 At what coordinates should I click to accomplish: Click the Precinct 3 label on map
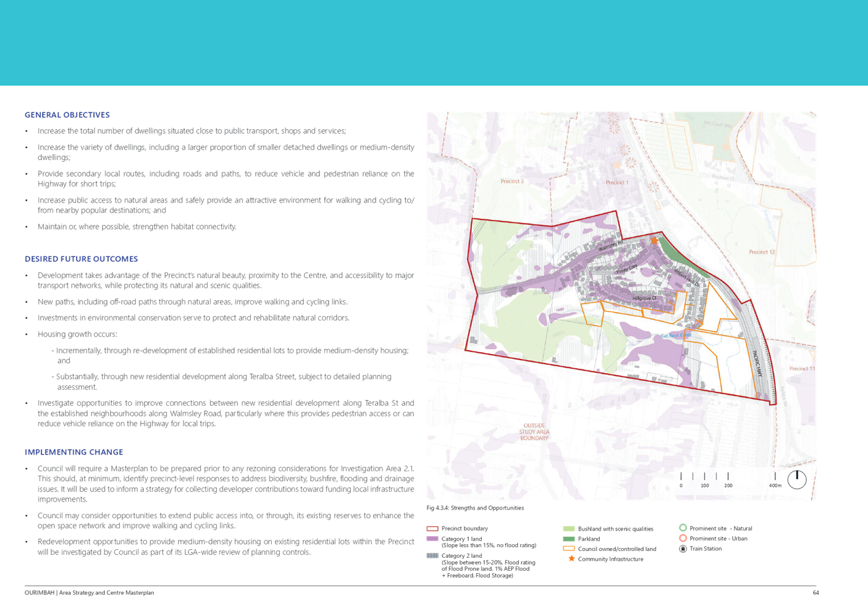512,182
